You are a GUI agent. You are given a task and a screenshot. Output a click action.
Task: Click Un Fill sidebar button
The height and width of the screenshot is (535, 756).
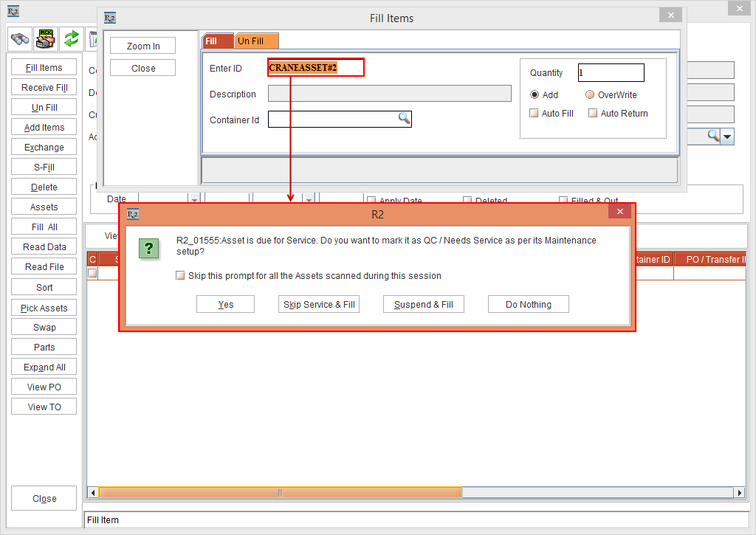coord(44,107)
